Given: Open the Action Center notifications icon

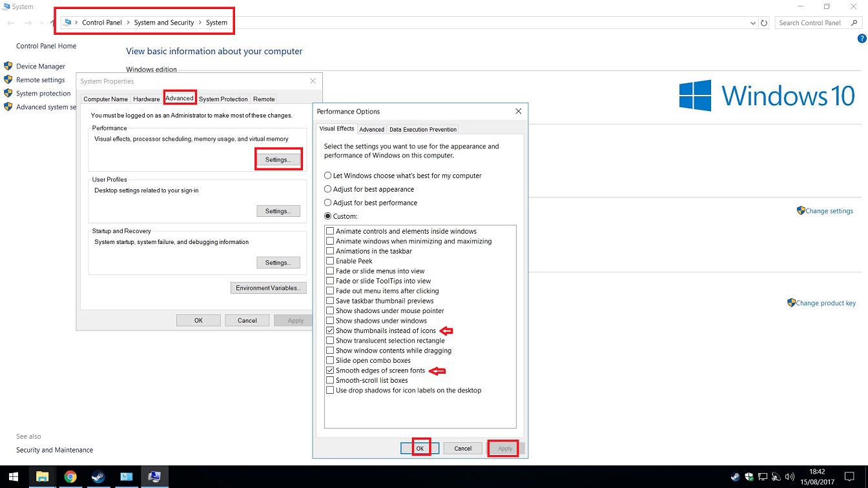Looking at the screenshot, I should click(x=849, y=477).
